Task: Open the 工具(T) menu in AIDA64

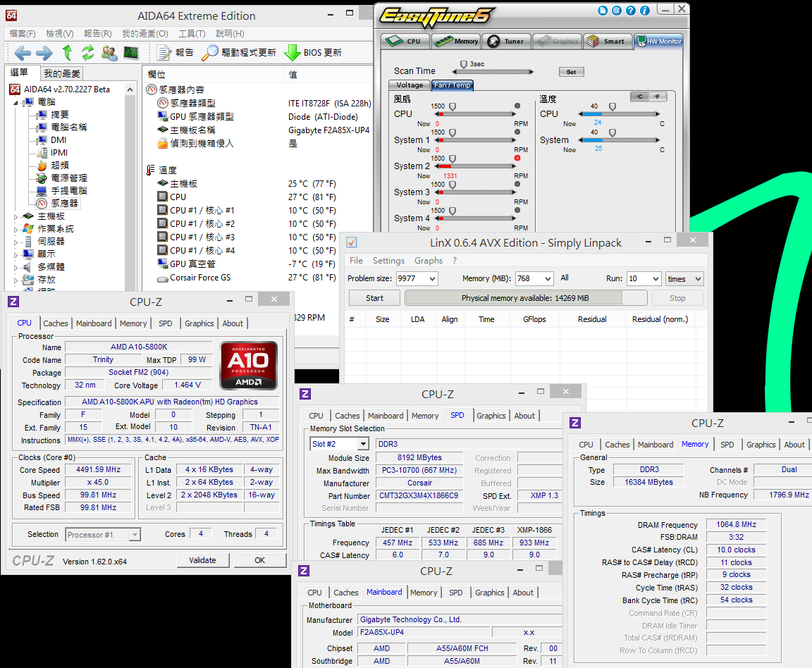Action: point(192,33)
